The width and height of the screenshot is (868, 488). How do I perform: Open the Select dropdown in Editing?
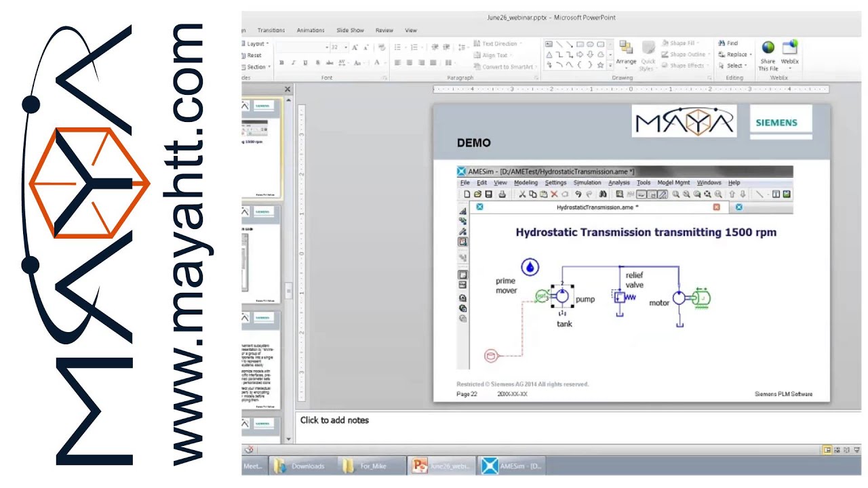click(732, 66)
